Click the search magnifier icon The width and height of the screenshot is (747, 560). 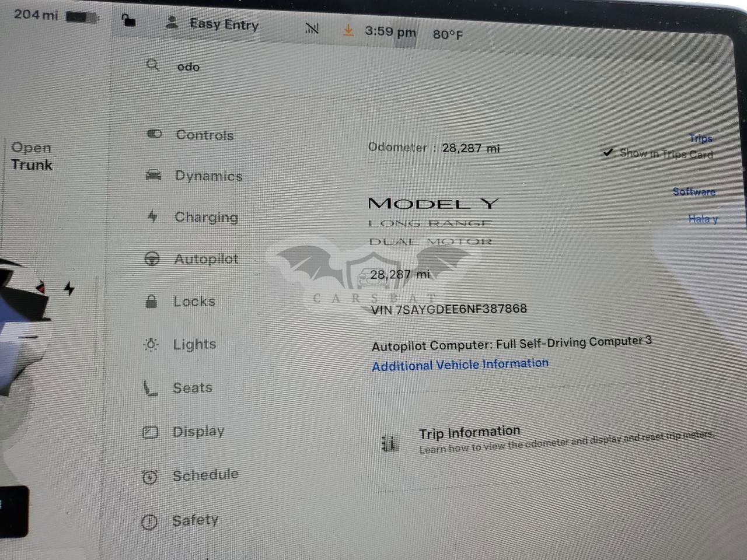tap(153, 65)
